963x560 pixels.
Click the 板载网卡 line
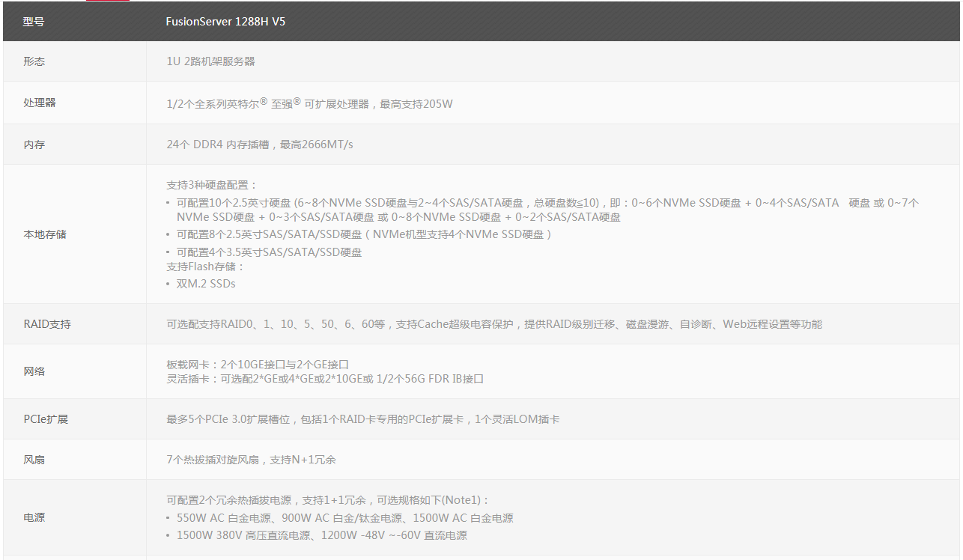coord(258,365)
